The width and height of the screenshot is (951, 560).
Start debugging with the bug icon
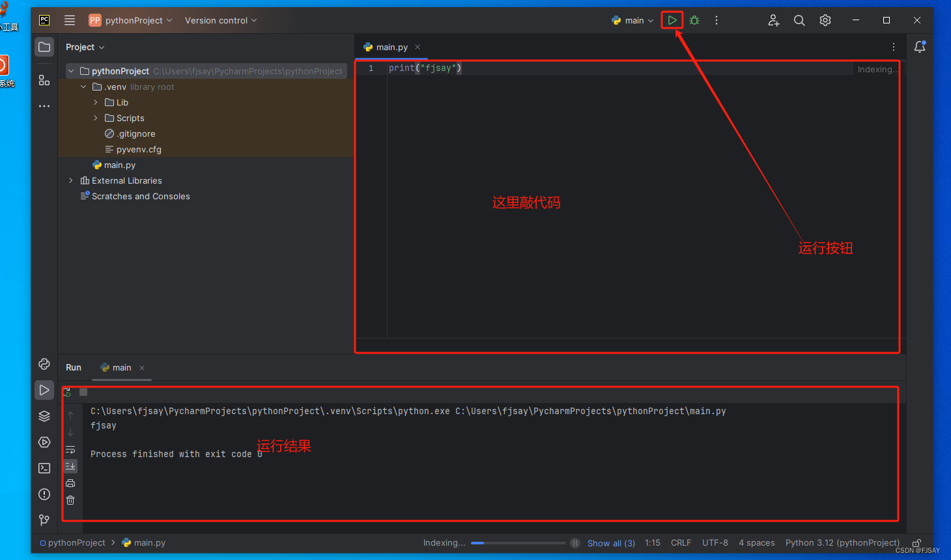pyautogui.click(x=694, y=20)
